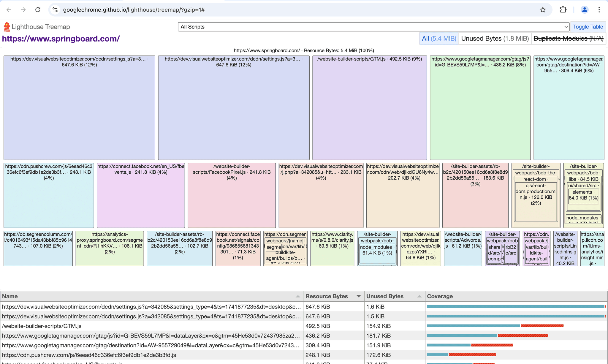
Task: Click the Toggle Table button
Action: 588,27
